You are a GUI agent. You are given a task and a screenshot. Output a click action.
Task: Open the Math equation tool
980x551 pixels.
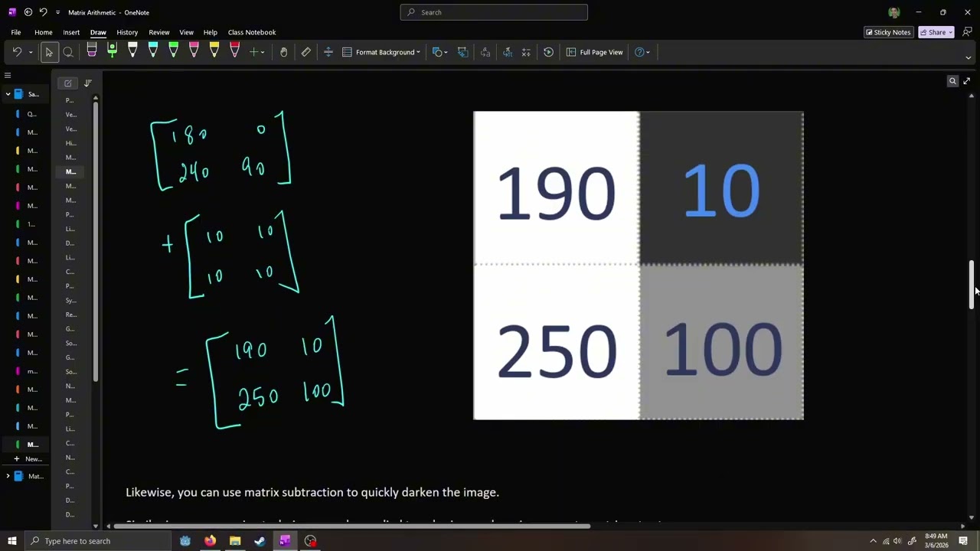point(526,52)
